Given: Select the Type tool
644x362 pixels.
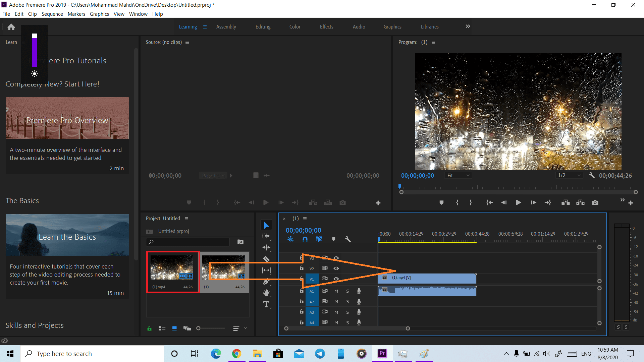Looking at the screenshot, I should [266, 304].
